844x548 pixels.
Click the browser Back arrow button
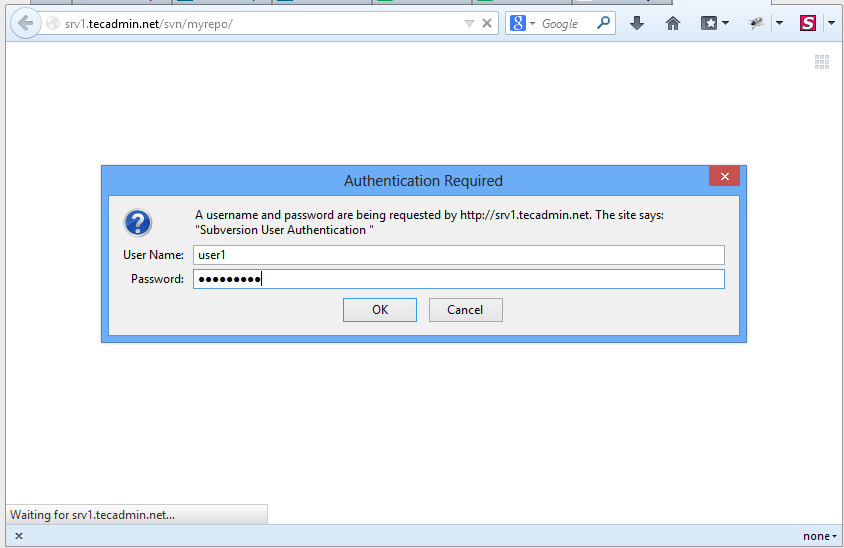coord(25,23)
